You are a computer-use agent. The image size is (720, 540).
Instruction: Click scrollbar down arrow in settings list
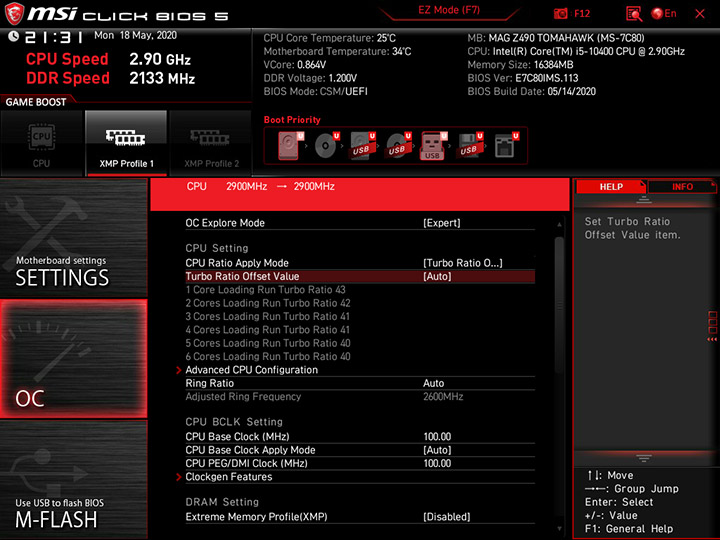pyautogui.click(x=559, y=529)
